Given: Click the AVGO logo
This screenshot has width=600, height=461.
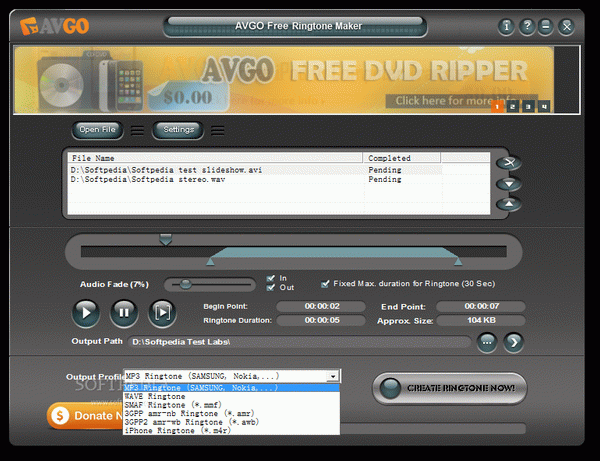Looking at the screenshot, I should [x=54, y=26].
